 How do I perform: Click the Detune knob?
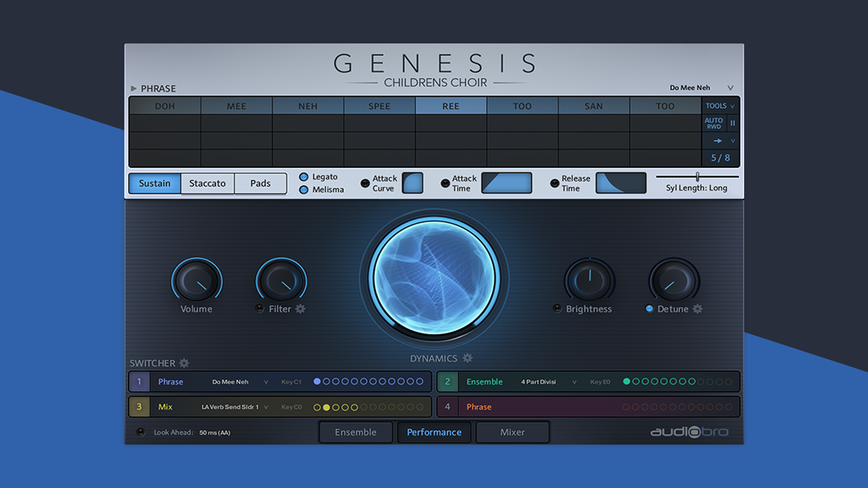click(x=674, y=281)
